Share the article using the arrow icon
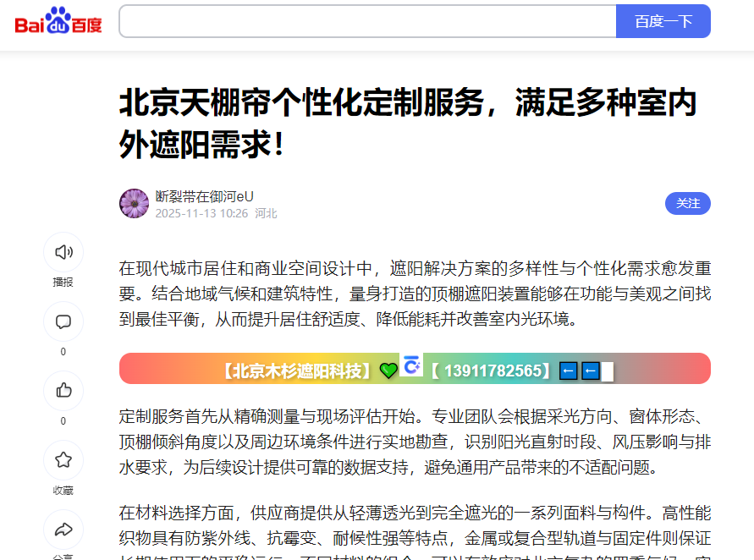The width and height of the screenshot is (754, 560). tap(63, 530)
